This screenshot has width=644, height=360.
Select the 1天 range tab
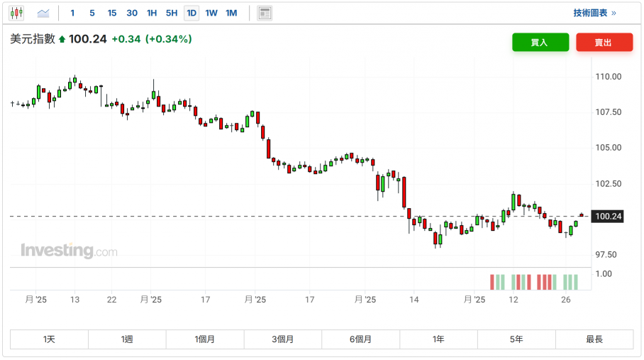tap(49, 339)
